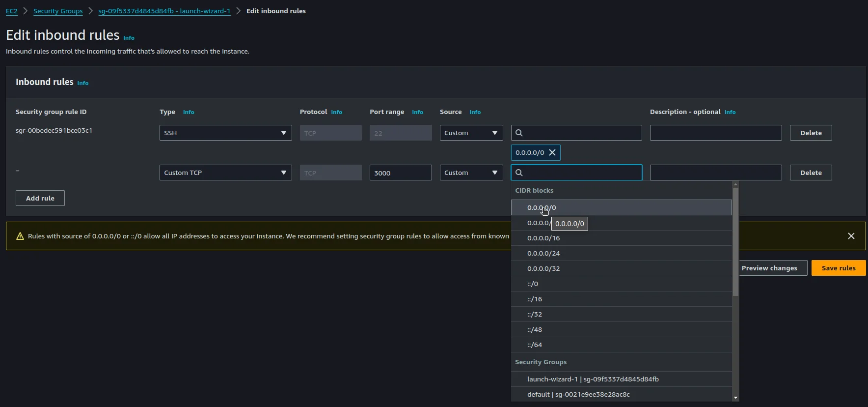Viewport: 868px width, 407px height.
Task: Click search icon in SSH rule source field
Action: tap(519, 133)
